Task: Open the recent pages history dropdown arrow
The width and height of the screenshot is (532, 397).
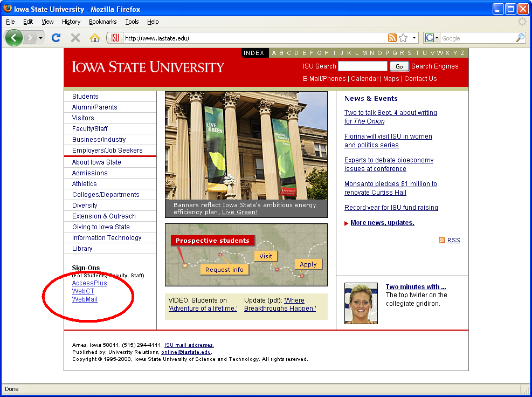Action: pyautogui.click(x=40, y=38)
